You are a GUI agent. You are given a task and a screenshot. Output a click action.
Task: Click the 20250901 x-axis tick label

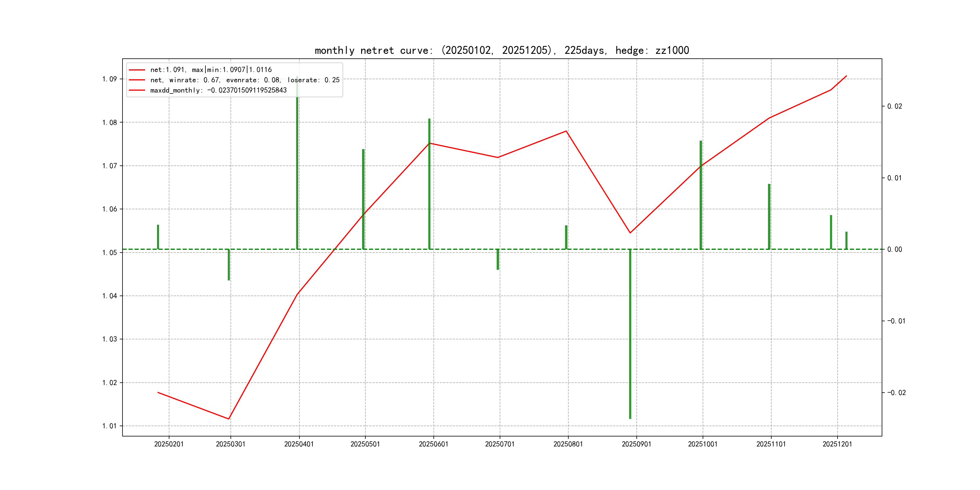[636, 444]
